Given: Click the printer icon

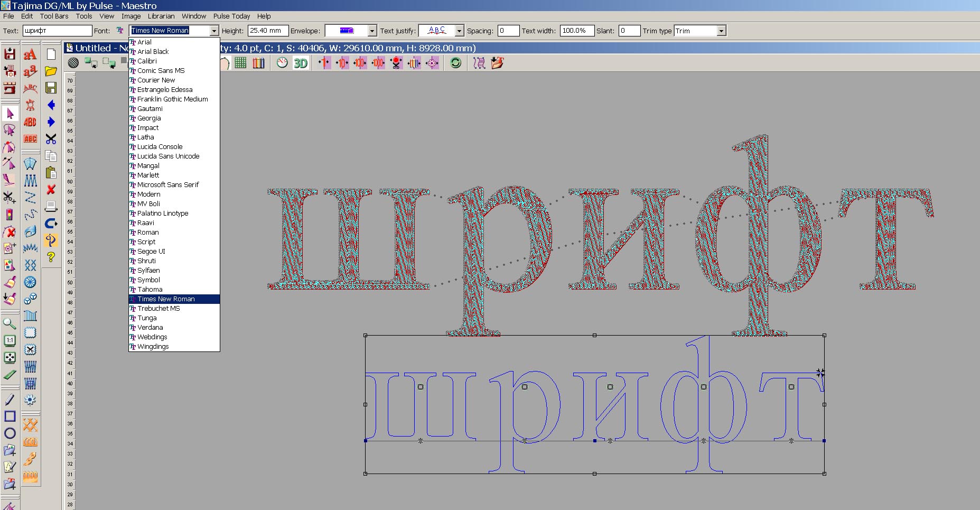Looking at the screenshot, I should 51,206.
